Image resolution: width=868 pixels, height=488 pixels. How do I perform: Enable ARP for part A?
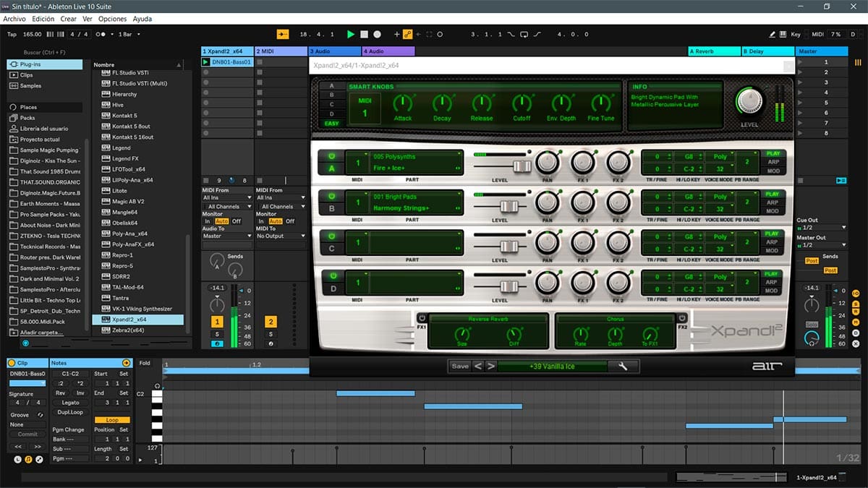pos(772,162)
